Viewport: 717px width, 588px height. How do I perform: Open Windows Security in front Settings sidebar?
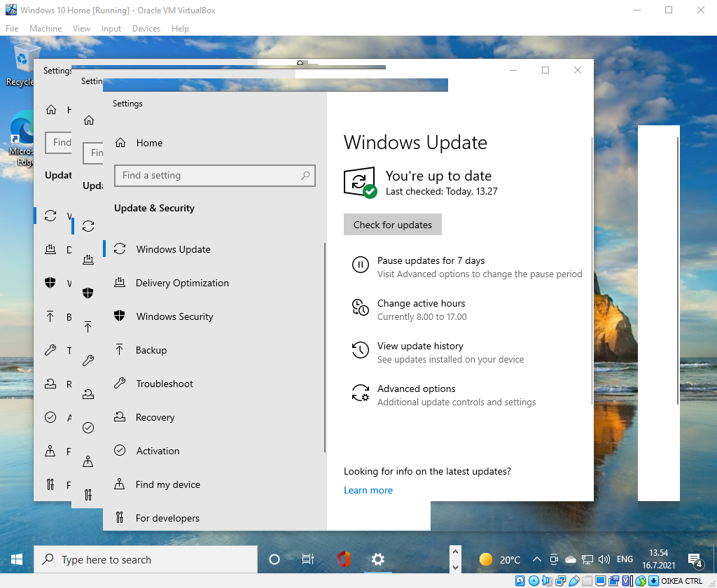tap(215, 316)
